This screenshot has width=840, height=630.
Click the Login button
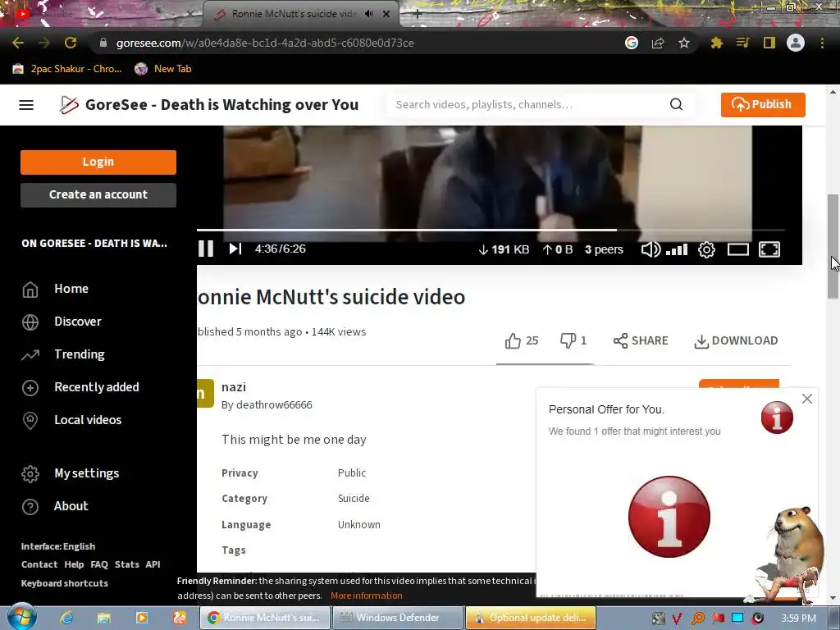click(x=98, y=162)
